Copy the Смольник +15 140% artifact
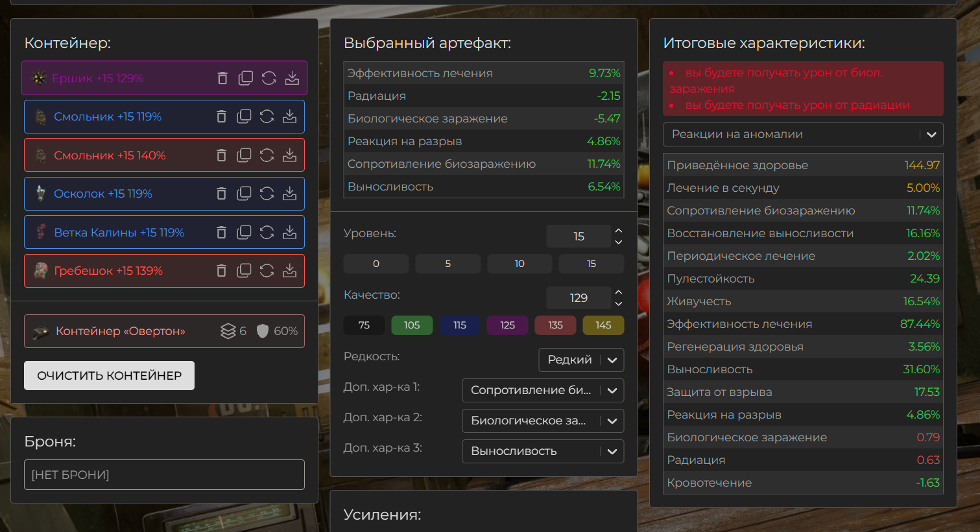The height and width of the screenshot is (532, 980). 244,156
